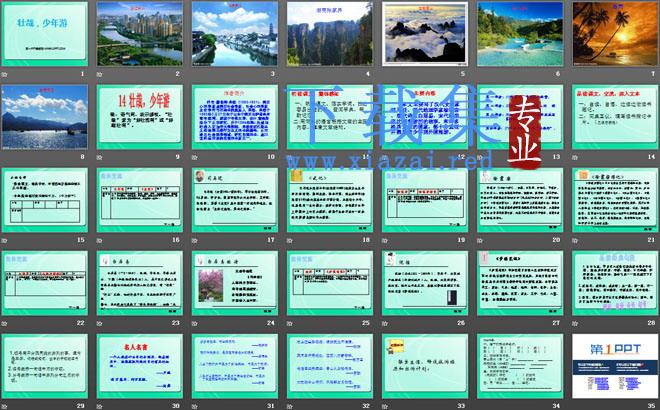Select final slide 35 with '第1PPT' logo
Viewport: 660px width, 410px height.
point(615,366)
